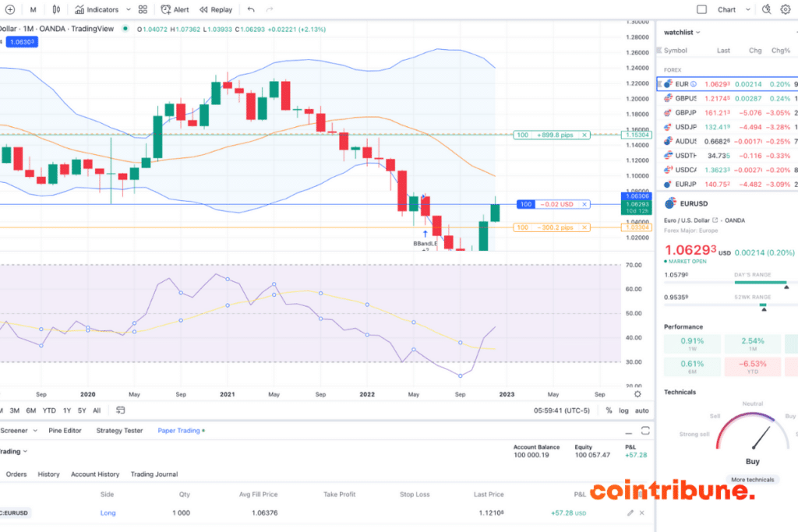Open the Chart layout dropdown
This screenshot has width=798, height=532.
pos(731,9)
